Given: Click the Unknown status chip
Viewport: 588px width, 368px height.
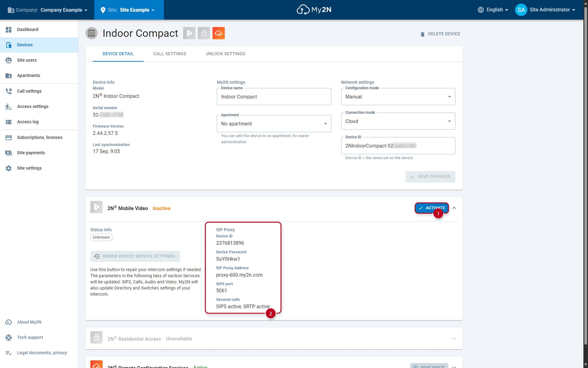Looking at the screenshot, I should 101,237.
